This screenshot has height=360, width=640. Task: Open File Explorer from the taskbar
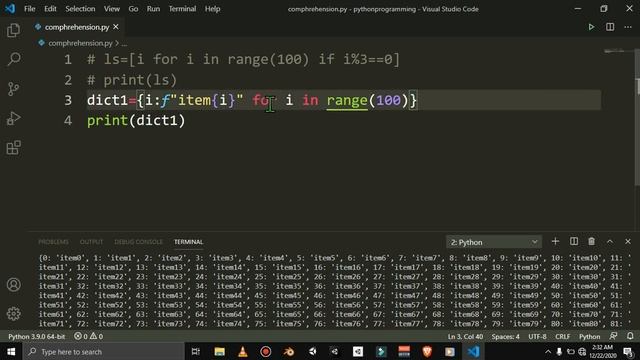(220, 351)
